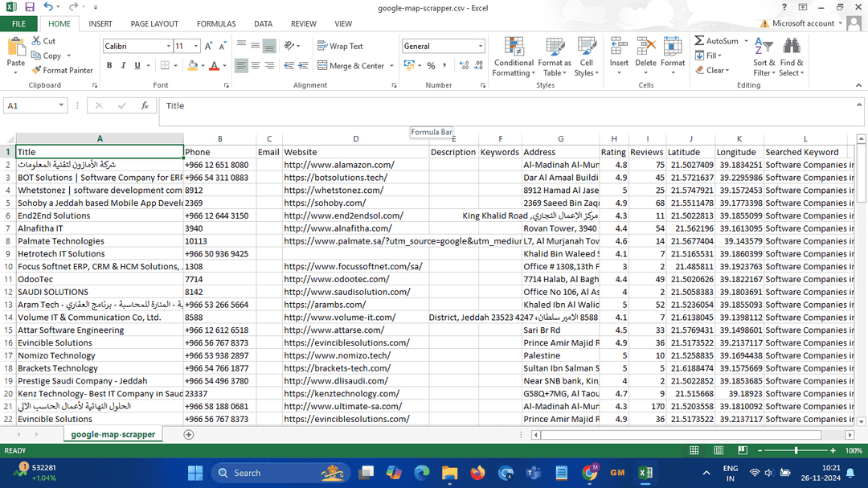Click the AutoSum sigma icon
Viewport: 868px width, 488px height.
[700, 41]
